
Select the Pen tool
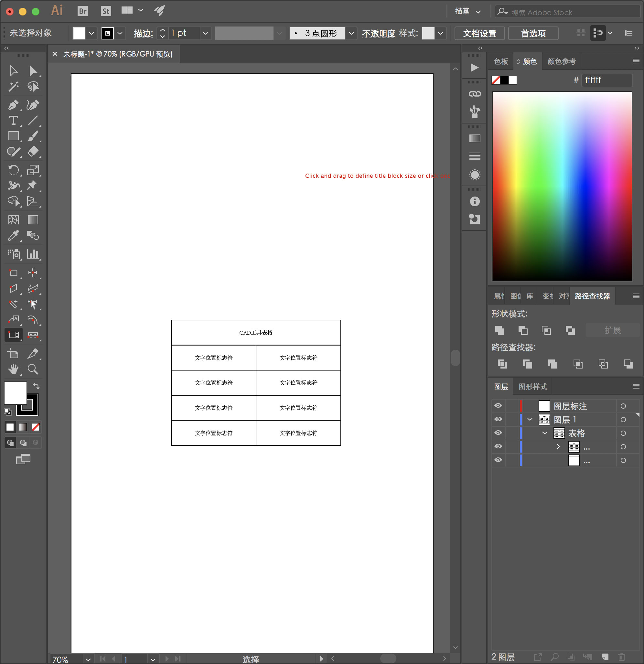[x=13, y=105]
